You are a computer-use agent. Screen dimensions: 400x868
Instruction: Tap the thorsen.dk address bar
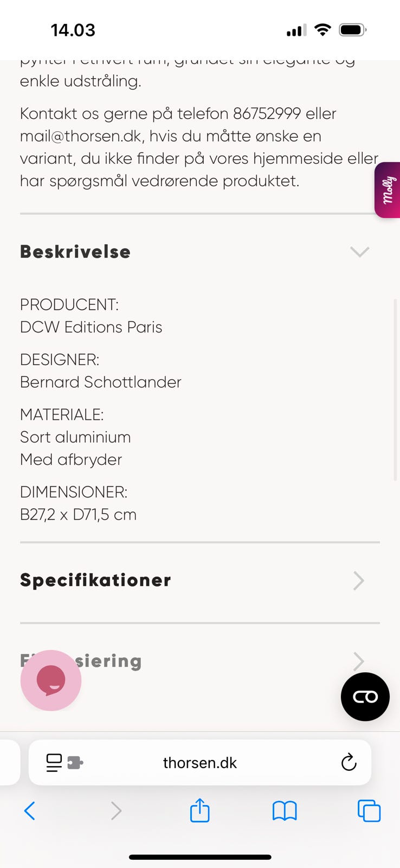pos(199,762)
